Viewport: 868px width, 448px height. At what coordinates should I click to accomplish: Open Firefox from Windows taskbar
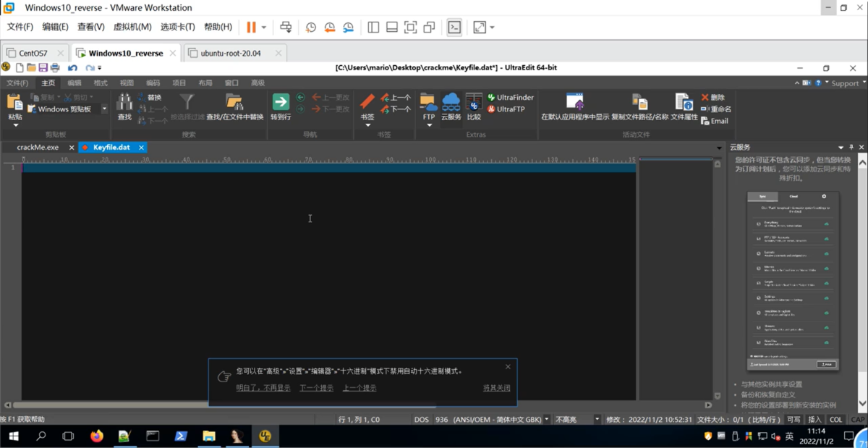point(96,436)
